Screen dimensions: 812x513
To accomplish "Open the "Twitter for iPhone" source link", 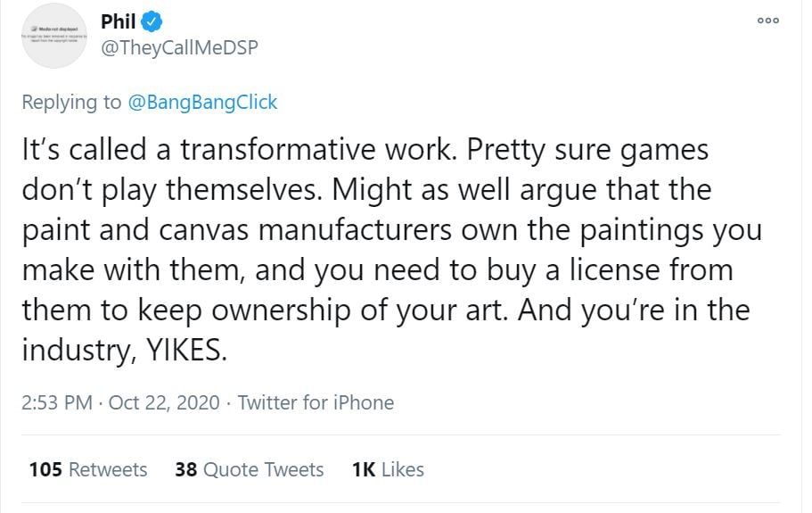I will coord(316,402).
